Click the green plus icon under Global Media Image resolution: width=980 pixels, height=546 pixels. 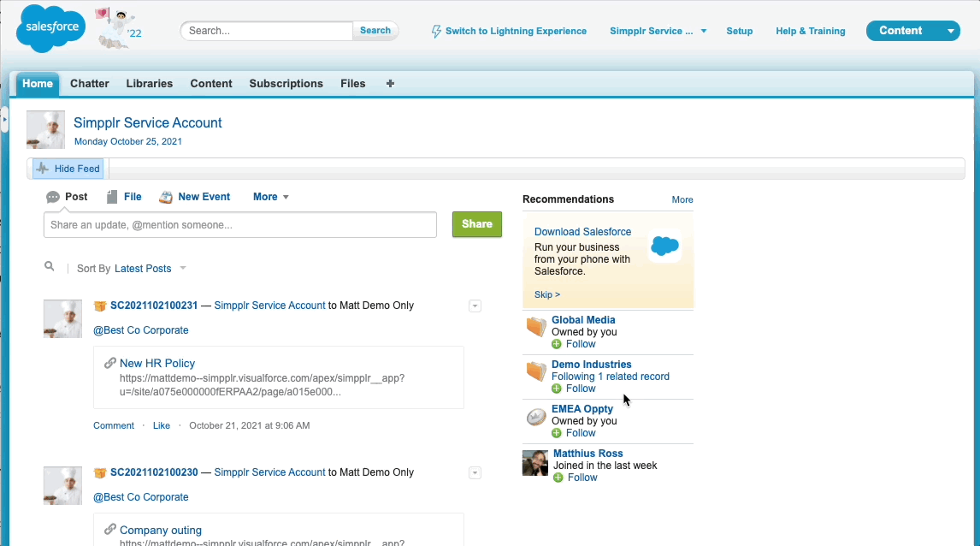556,344
